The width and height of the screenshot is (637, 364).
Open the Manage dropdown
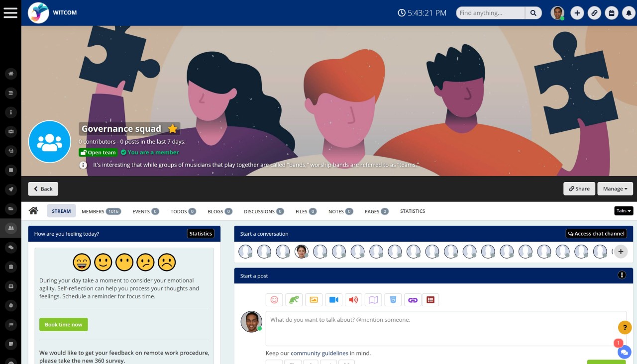[615, 188]
